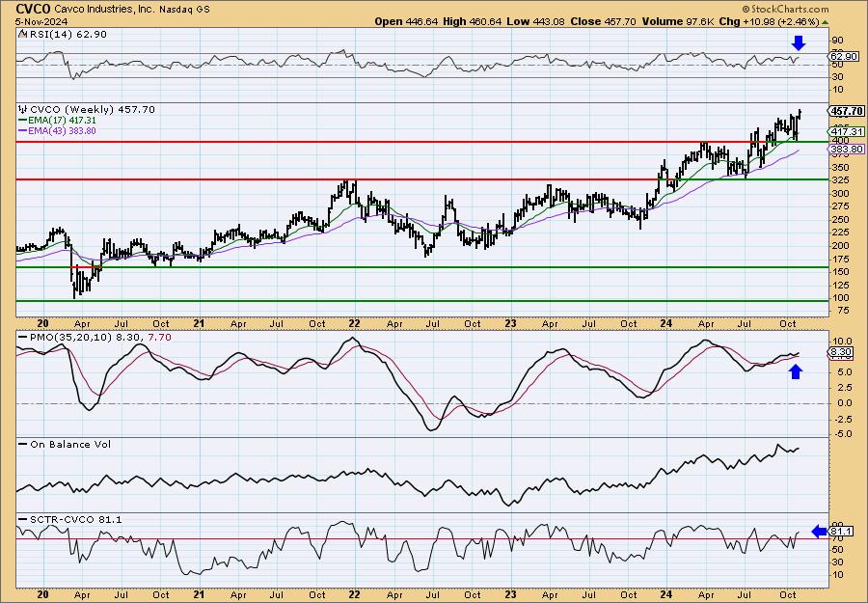This screenshot has width=868, height=603.
Task: Click the High 460.64 value
Action: point(473,21)
